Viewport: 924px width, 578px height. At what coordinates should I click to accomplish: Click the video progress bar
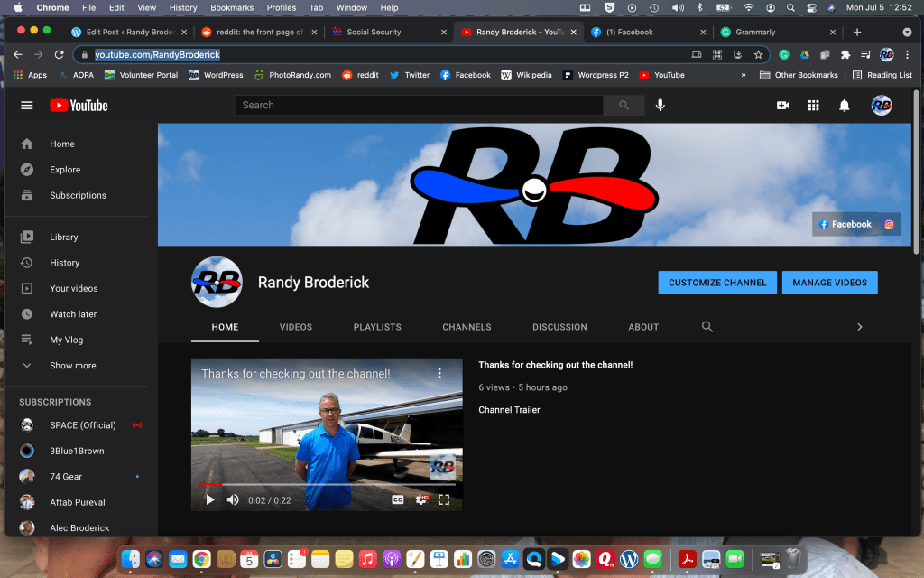pos(325,485)
